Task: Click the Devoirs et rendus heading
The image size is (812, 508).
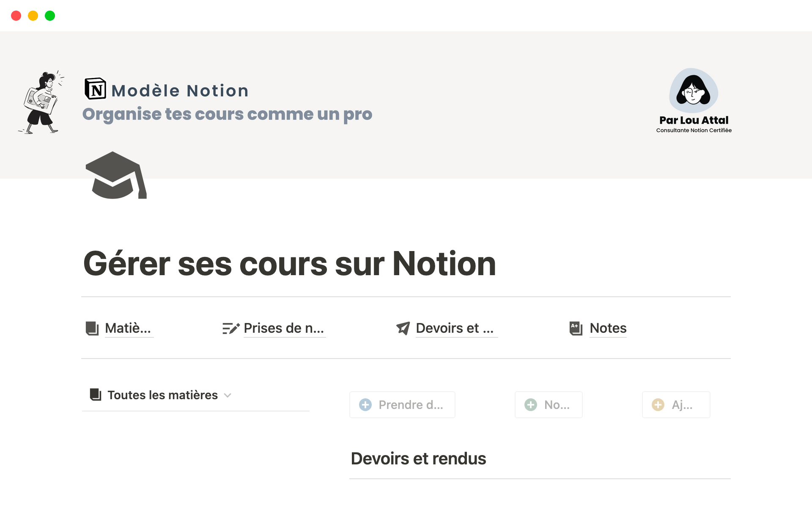Action: [418, 459]
